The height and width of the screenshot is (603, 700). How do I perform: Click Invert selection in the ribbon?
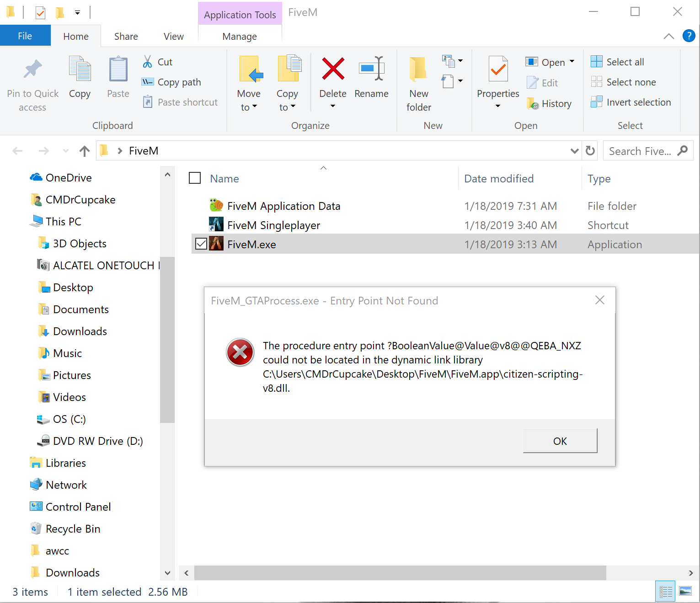(631, 102)
